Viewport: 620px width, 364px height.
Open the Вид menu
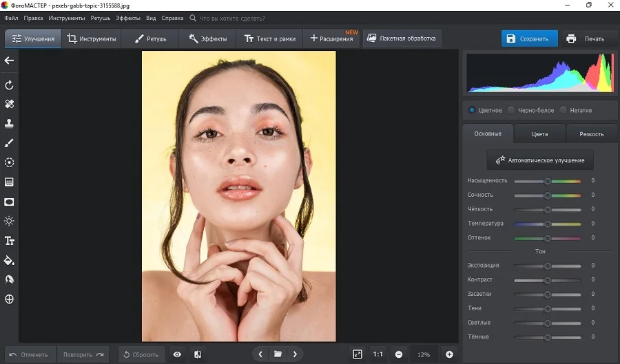pos(151,18)
